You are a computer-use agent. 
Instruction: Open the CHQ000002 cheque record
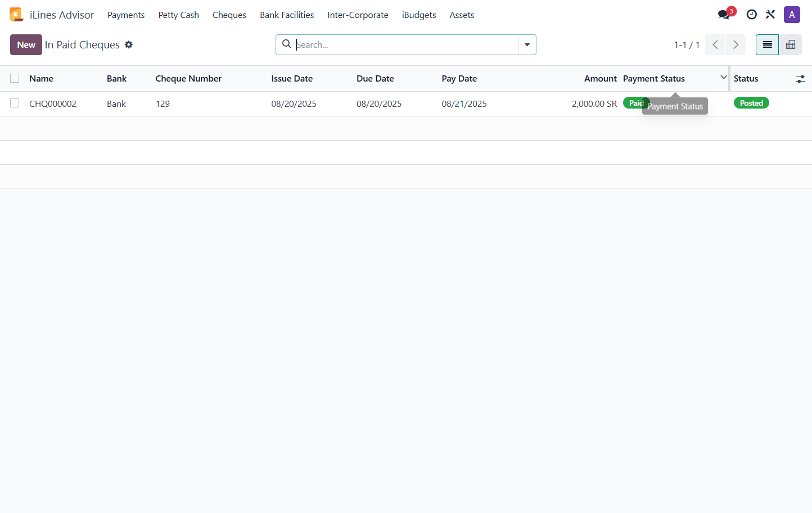tap(53, 103)
